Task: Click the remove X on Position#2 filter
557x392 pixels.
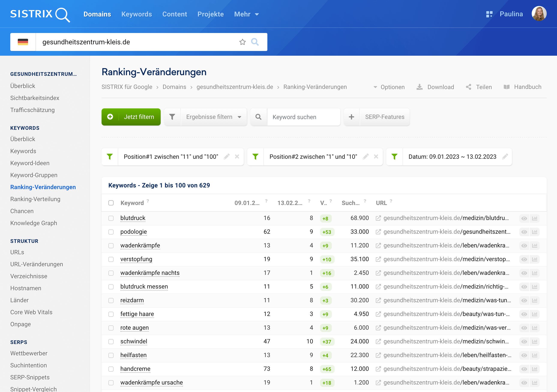Action: tap(376, 157)
